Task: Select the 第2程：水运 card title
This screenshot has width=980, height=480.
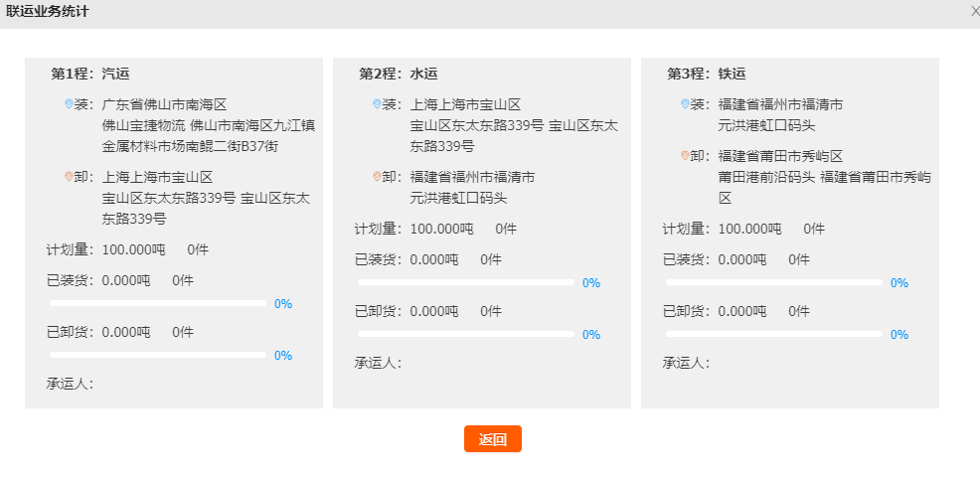Action: [399, 74]
